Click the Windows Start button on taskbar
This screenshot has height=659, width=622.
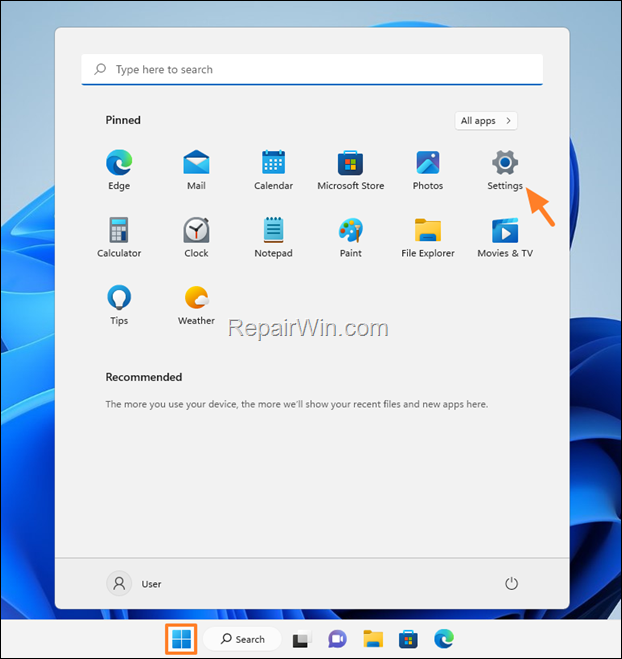click(x=181, y=639)
